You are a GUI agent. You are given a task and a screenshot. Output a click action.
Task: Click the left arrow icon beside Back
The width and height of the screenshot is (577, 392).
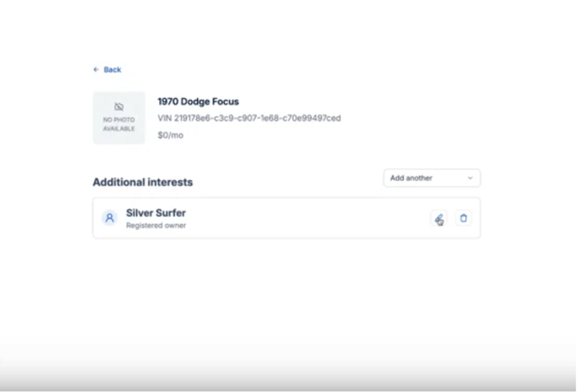tap(96, 70)
